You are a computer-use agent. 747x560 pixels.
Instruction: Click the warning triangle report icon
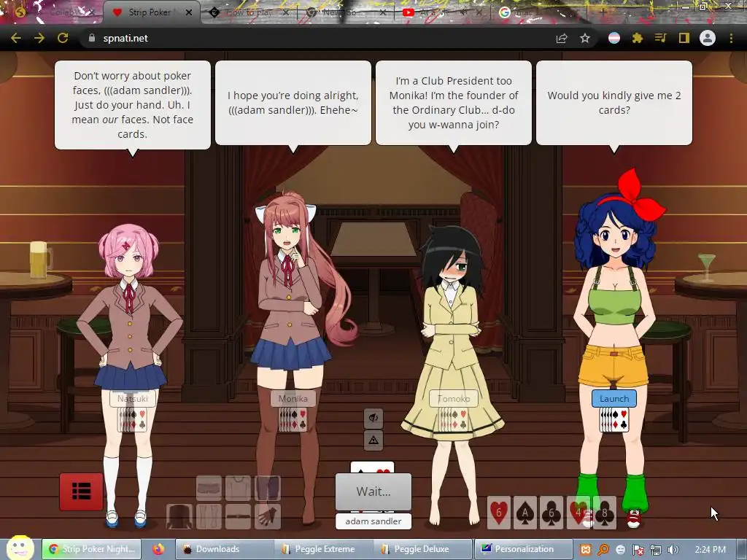(373, 440)
